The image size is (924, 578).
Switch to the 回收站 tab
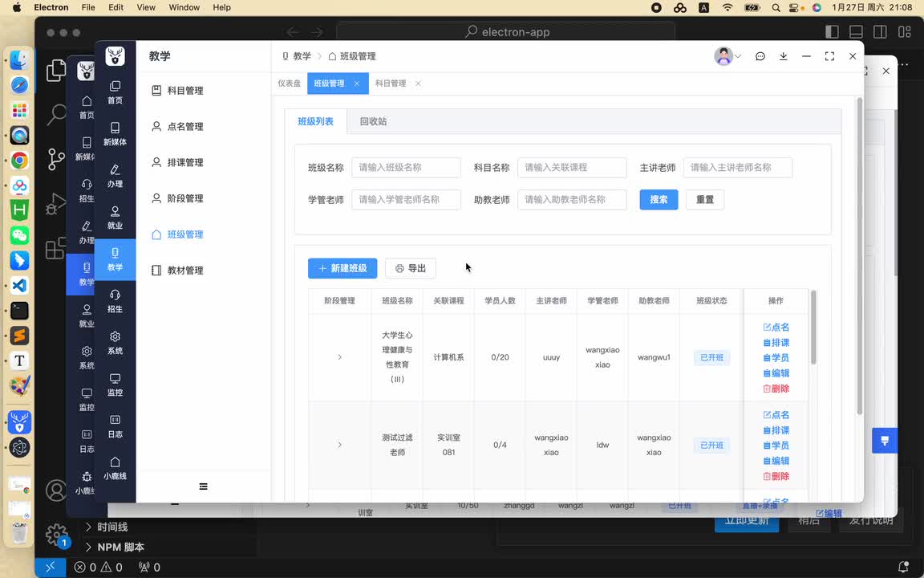click(x=373, y=121)
